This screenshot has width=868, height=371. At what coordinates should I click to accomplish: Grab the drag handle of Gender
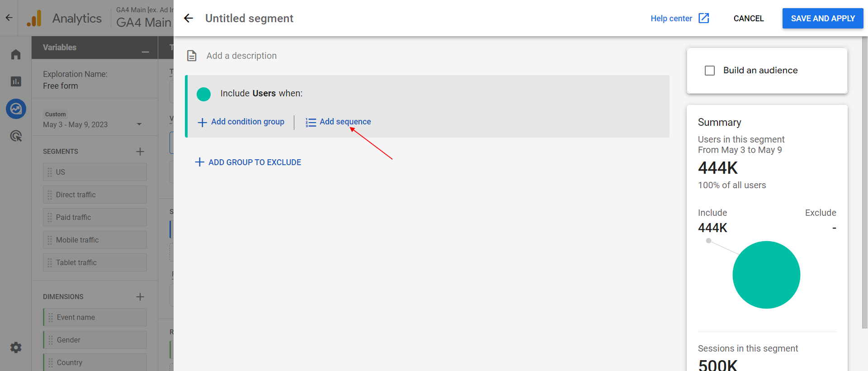tap(51, 340)
